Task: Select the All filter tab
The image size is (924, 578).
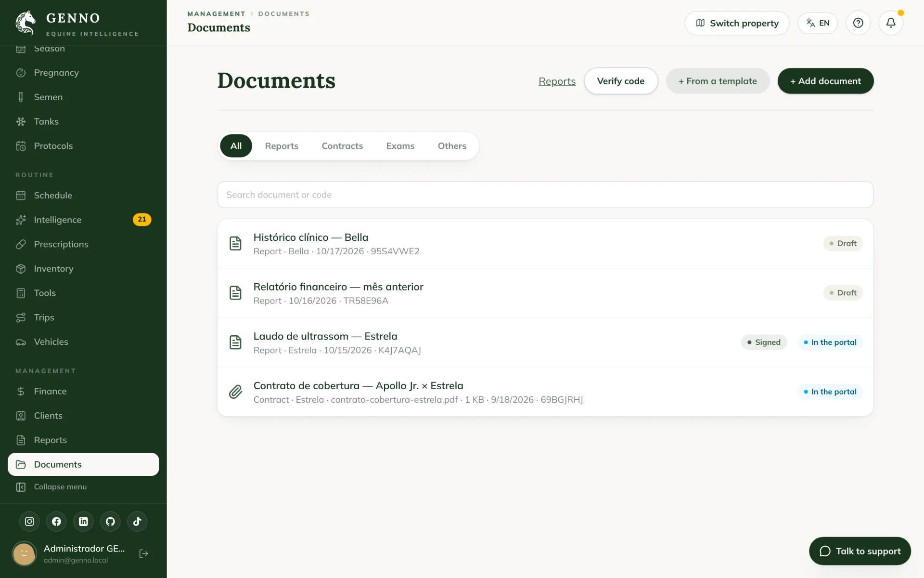Action: coord(236,145)
